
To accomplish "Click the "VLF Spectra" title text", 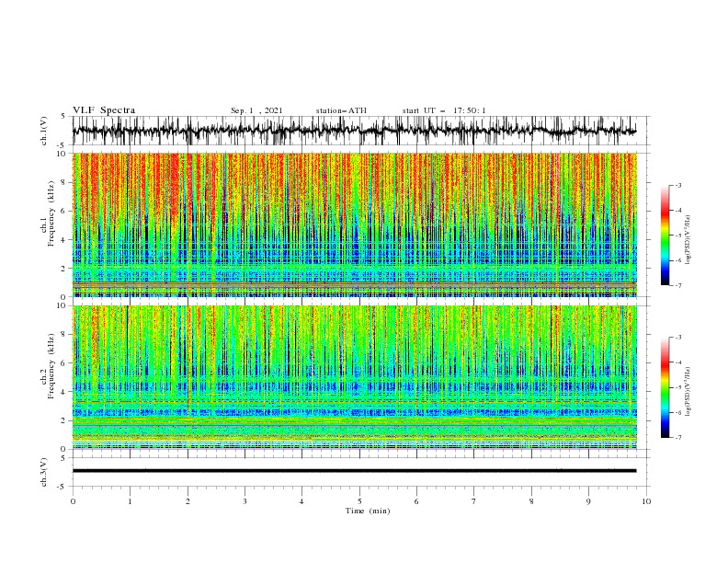I will 104,110.
